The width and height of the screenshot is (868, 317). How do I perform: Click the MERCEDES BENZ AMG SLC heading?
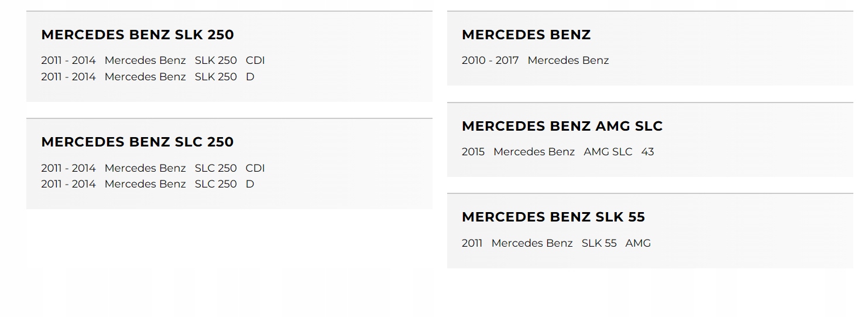pos(562,126)
